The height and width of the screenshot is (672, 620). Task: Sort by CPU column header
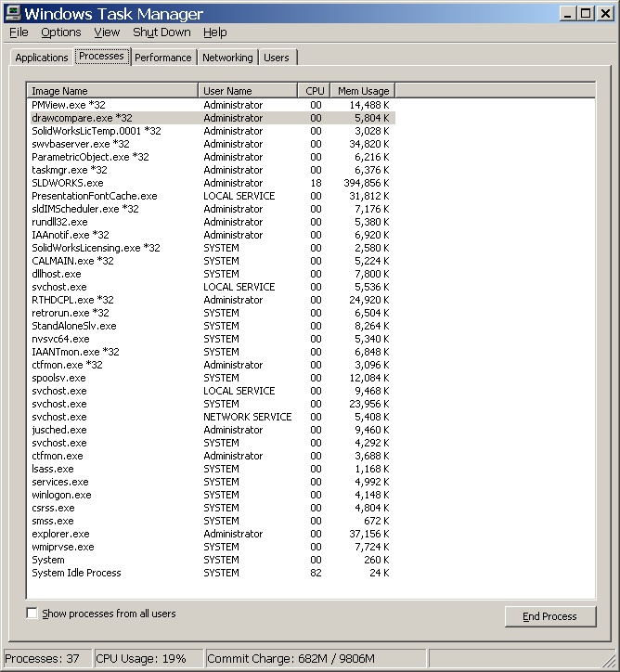(x=314, y=91)
